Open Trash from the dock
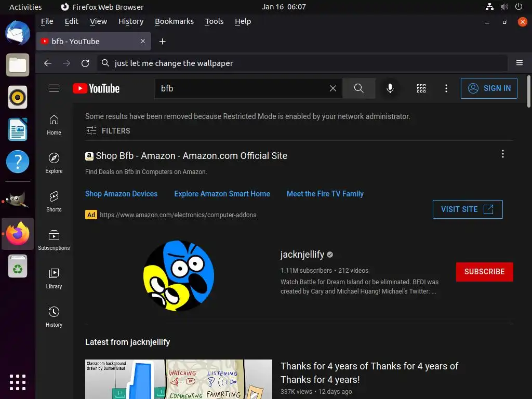This screenshot has width=532, height=399. 18,267
